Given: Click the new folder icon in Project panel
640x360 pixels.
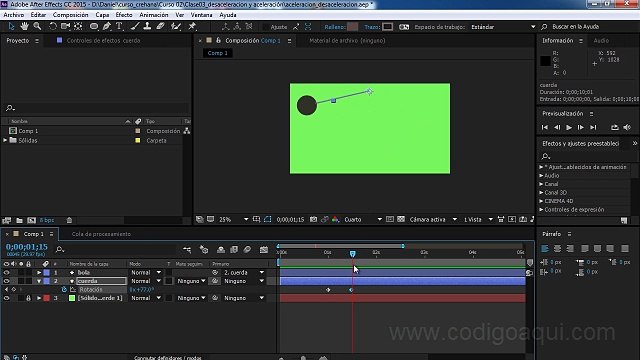Looking at the screenshot, I should pos(19,220).
